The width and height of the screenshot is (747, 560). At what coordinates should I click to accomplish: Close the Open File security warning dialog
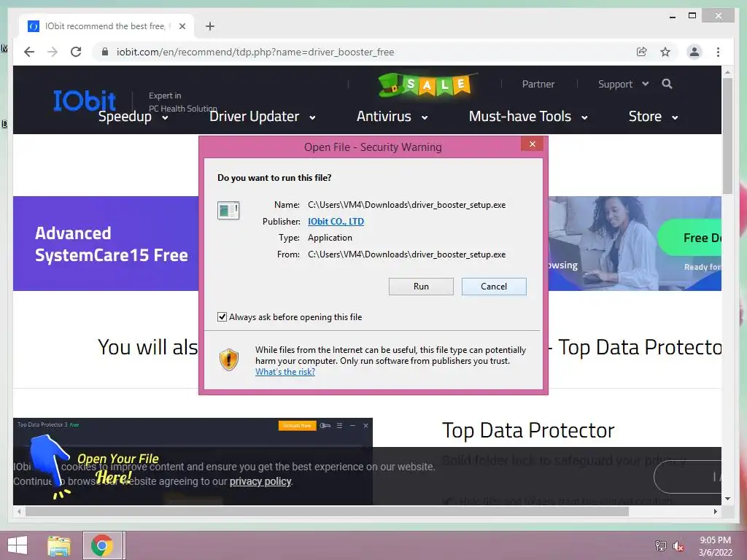[532, 144]
